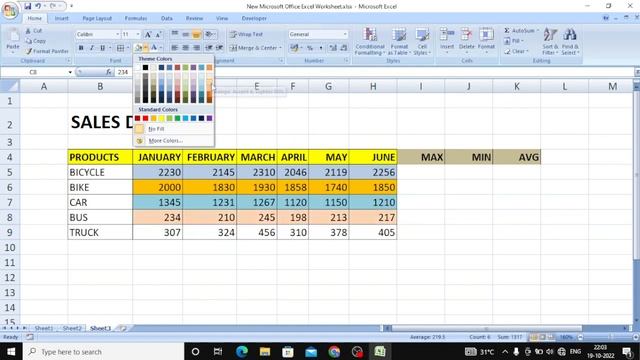This screenshot has height=360, width=640.
Task: Pick the purple standard color swatch
Action: click(x=209, y=118)
